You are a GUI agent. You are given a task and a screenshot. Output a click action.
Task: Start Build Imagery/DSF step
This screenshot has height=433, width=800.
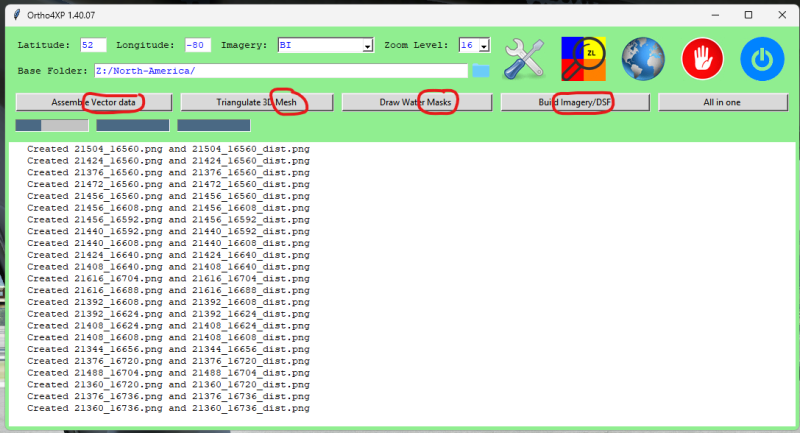point(575,102)
